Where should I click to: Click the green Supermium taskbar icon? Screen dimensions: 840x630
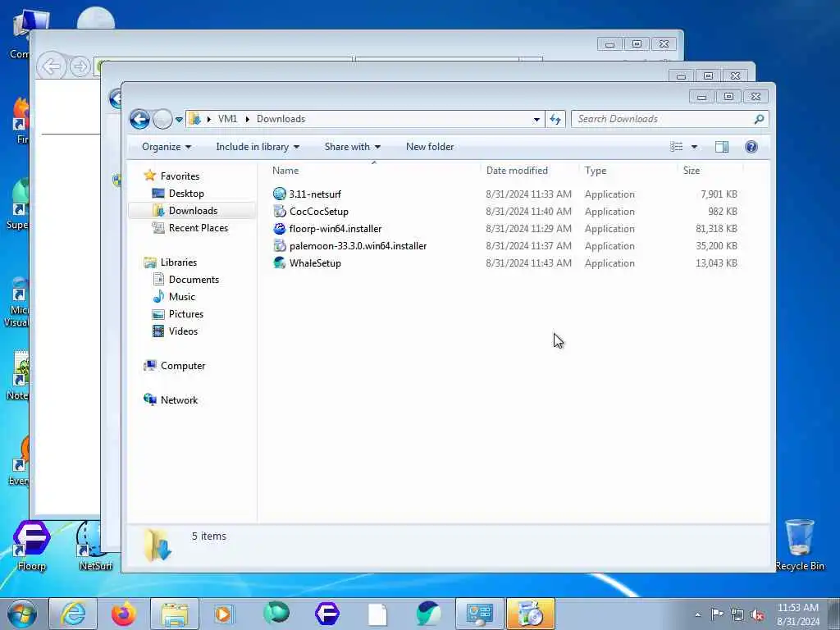276,613
